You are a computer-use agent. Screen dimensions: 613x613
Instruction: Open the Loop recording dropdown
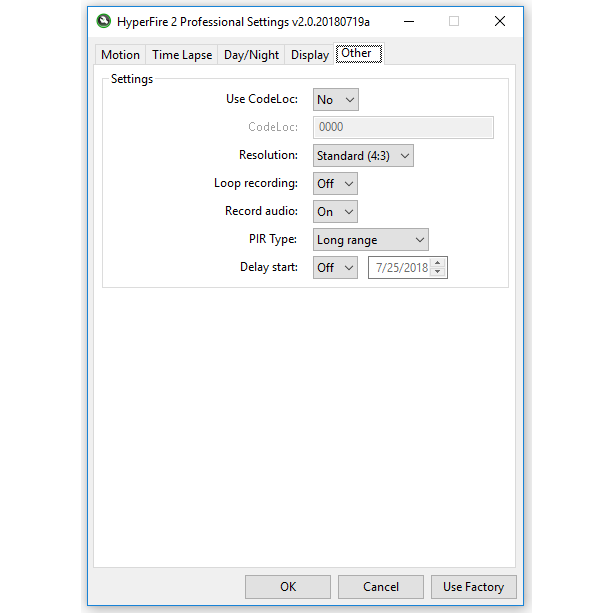point(335,184)
